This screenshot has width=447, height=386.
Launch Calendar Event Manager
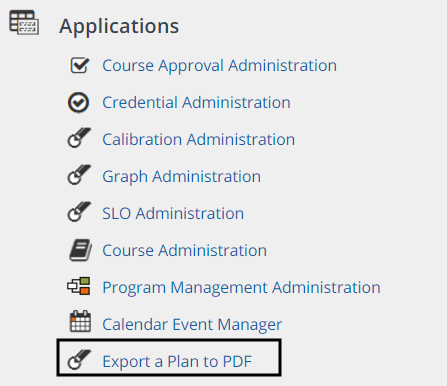click(x=192, y=325)
